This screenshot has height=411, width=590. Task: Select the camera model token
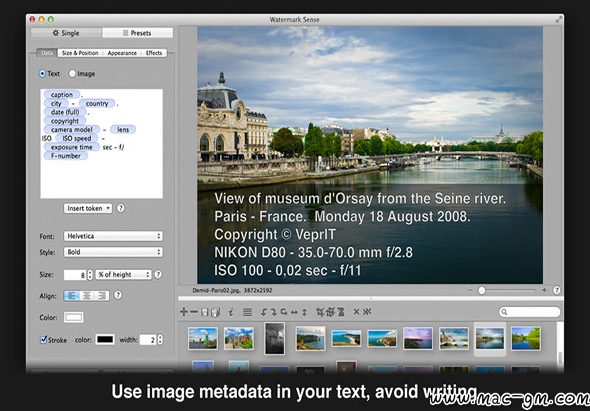[71, 129]
